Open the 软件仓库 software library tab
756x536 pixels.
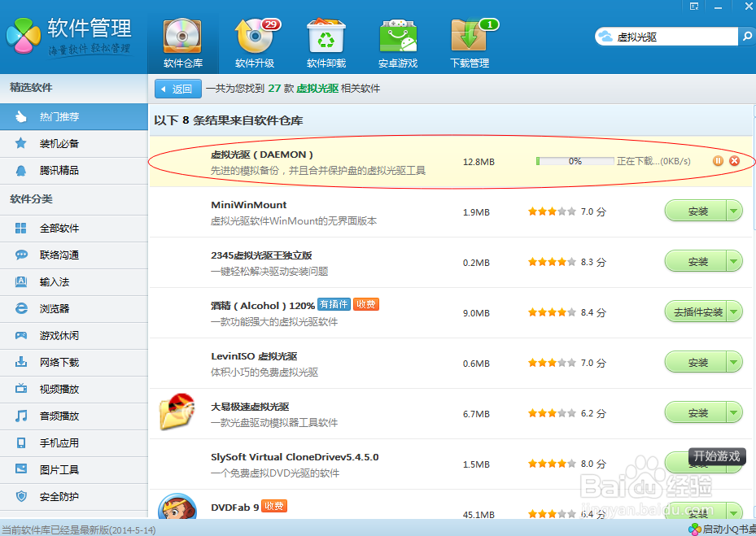(x=183, y=42)
